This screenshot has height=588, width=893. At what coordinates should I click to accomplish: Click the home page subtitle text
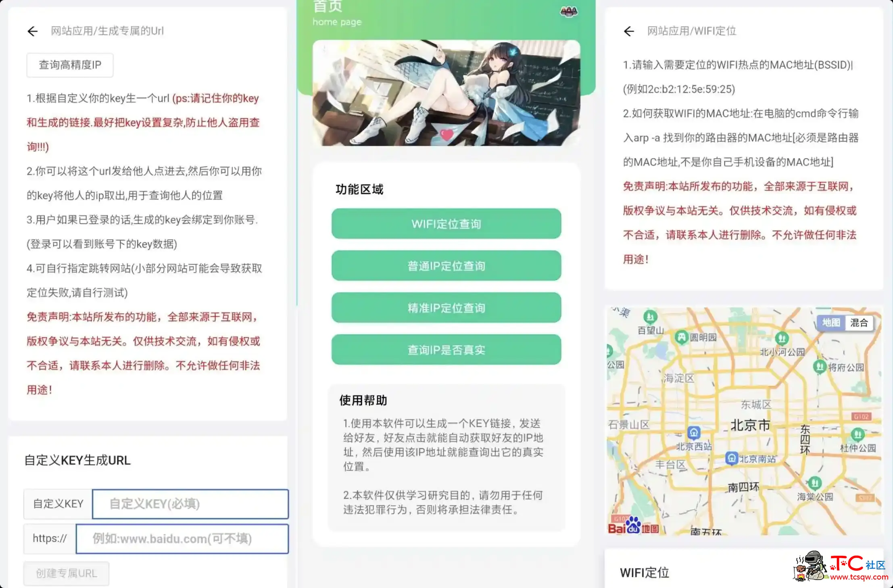(x=337, y=22)
